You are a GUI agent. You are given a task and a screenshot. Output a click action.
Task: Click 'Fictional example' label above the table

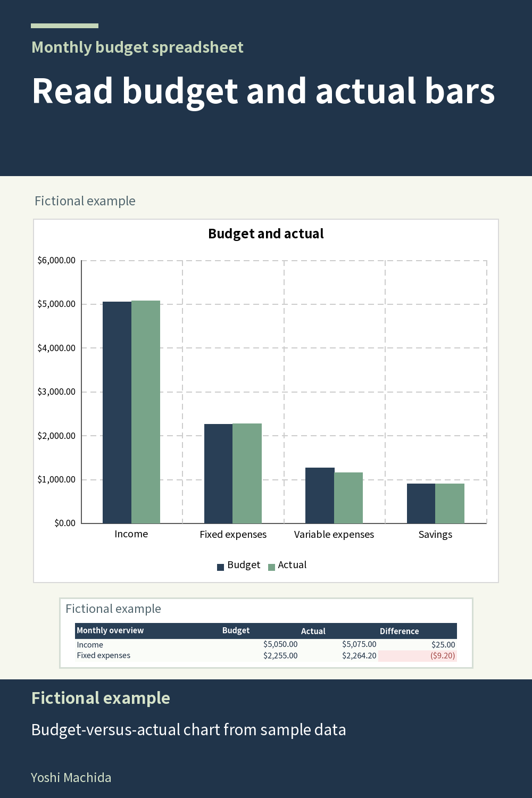pos(113,609)
